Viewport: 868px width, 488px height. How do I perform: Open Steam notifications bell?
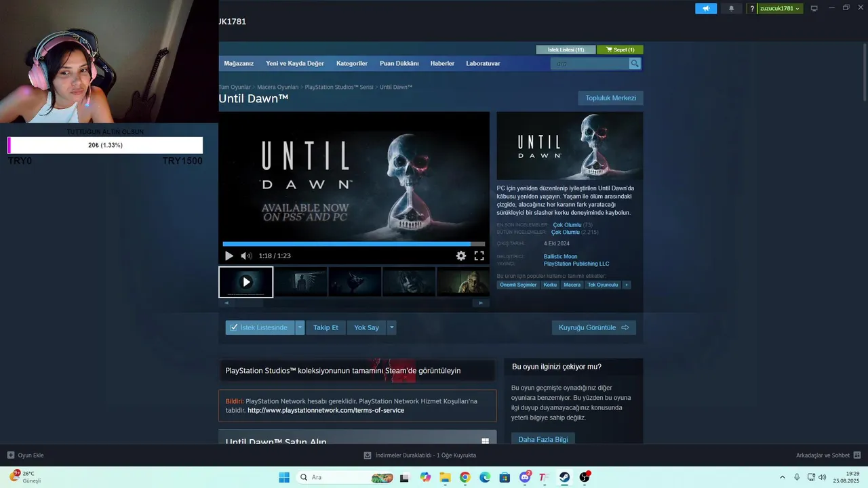click(x=731, y=9)
